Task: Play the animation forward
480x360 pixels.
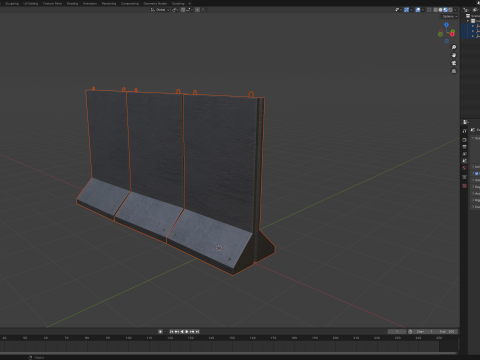Action: coord(187,332)
